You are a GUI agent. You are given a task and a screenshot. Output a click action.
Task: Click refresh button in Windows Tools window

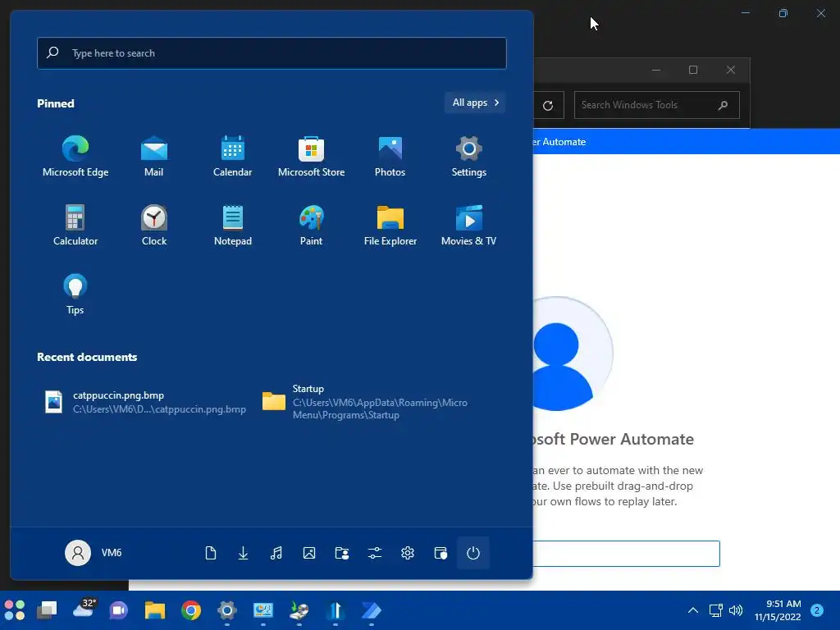coord(547,106)
